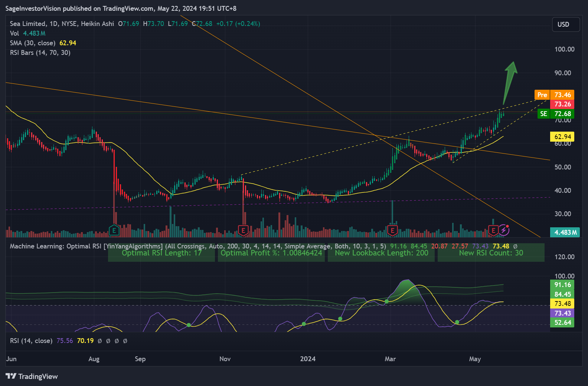Click the yellow 70.19 RSI value
Viewport: 588px width, 386px height.
point(85,341)
